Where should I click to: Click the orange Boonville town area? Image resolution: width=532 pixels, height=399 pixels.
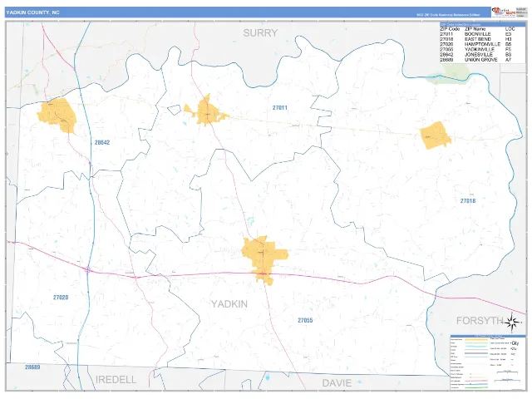click(206, 111)
